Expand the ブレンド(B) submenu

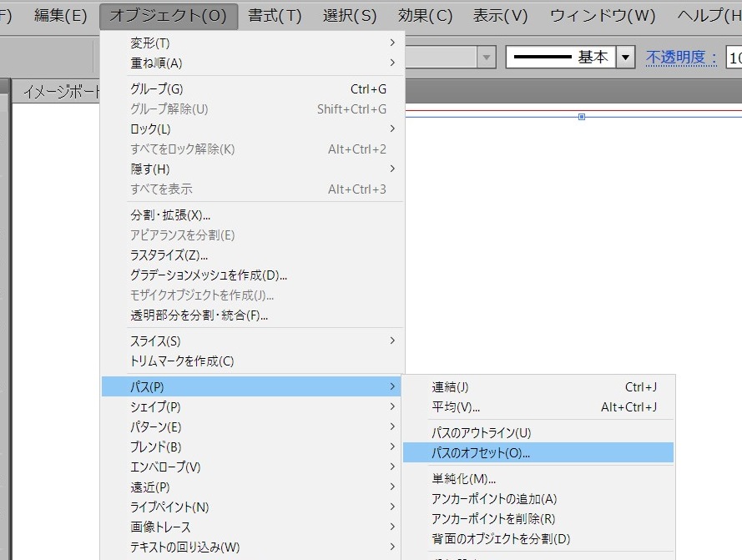coord(253,446)
